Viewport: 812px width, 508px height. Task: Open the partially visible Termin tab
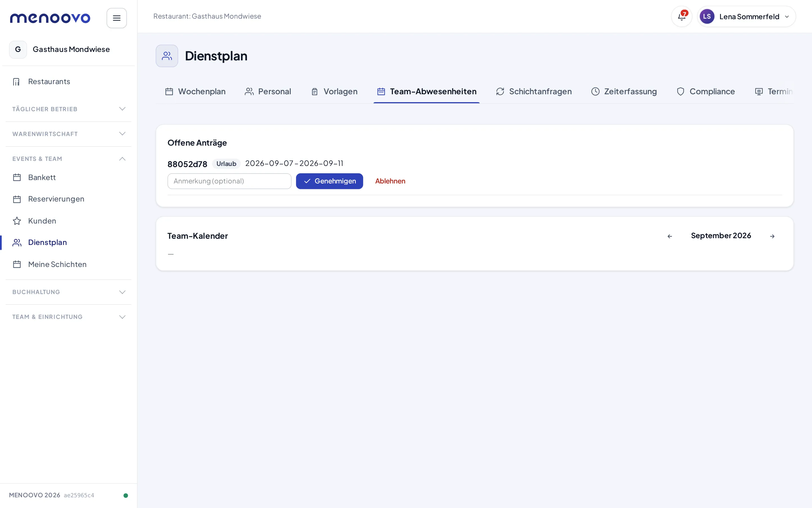coord(773,91)
